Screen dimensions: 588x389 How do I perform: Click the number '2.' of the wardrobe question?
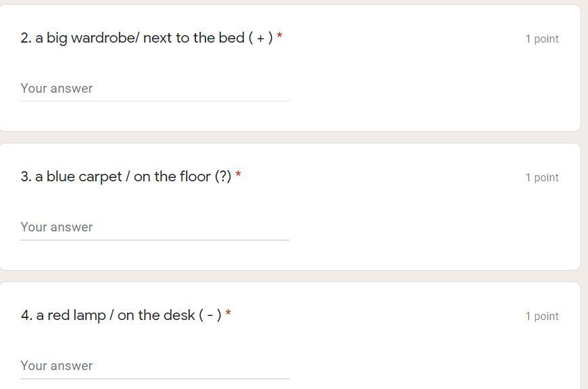26,39
